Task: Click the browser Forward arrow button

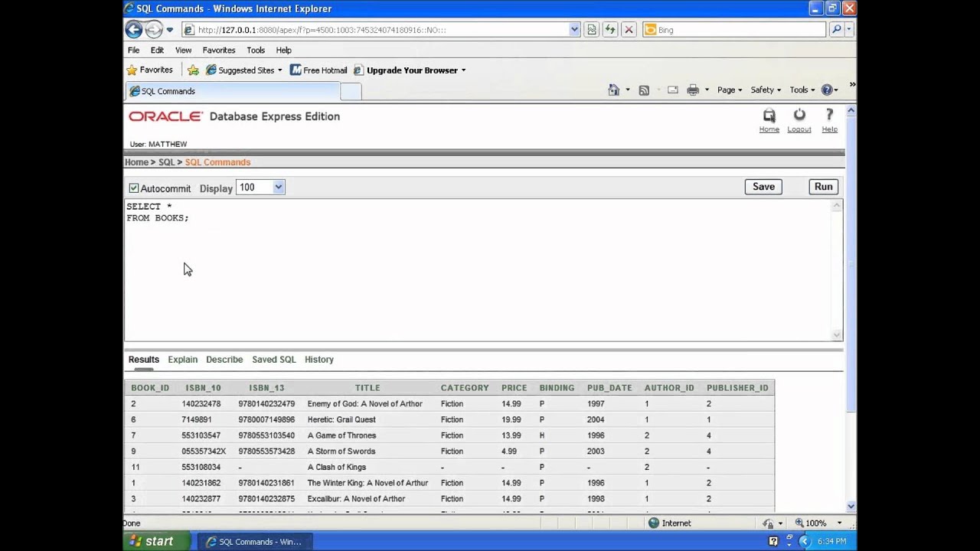Action: point(154,30)
